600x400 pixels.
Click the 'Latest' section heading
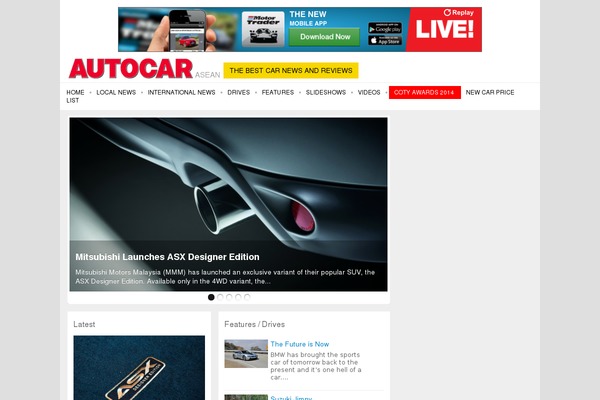coord(84,324)
